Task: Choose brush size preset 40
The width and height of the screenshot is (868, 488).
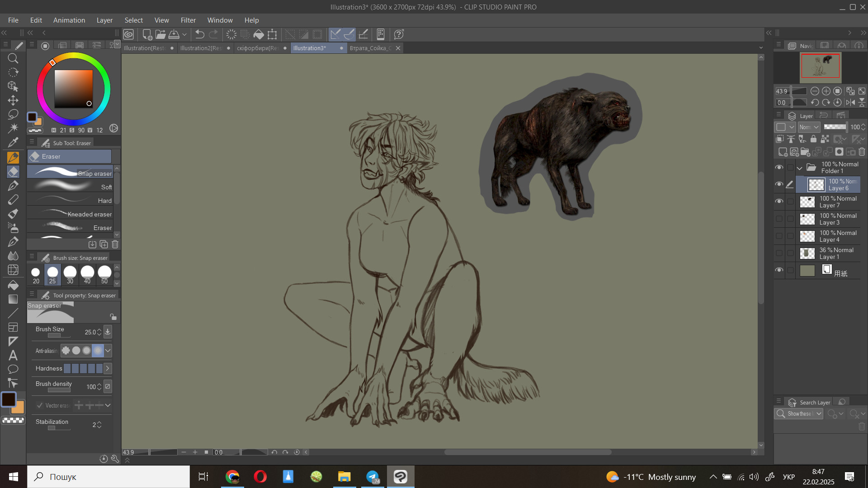Action: 87,275
